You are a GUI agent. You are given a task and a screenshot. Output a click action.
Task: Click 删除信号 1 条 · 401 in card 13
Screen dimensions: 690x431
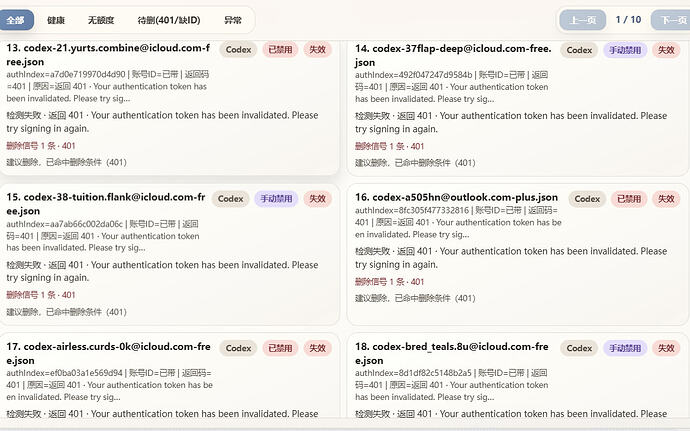(41, 146)
